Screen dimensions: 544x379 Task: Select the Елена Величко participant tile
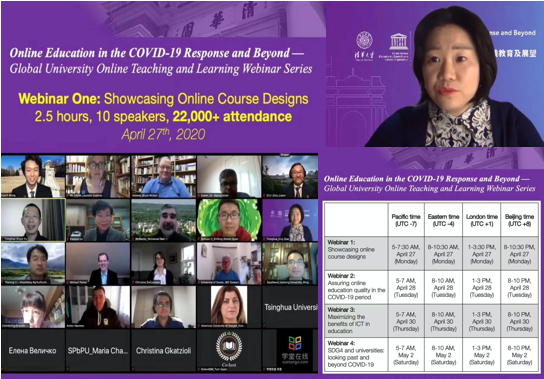coord(33,351)
